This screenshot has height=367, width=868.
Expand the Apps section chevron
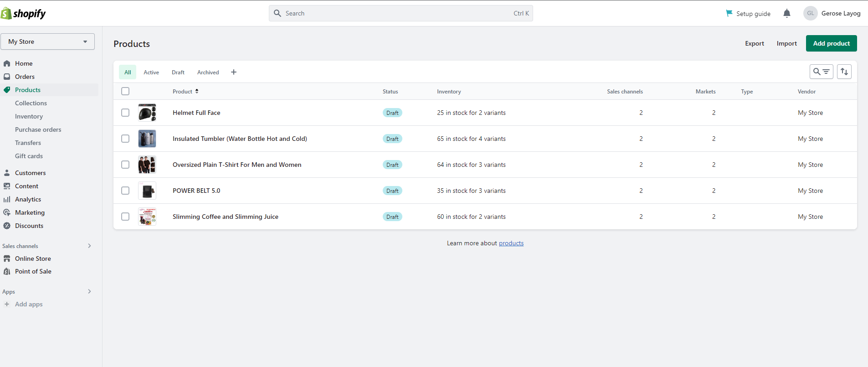89,291
